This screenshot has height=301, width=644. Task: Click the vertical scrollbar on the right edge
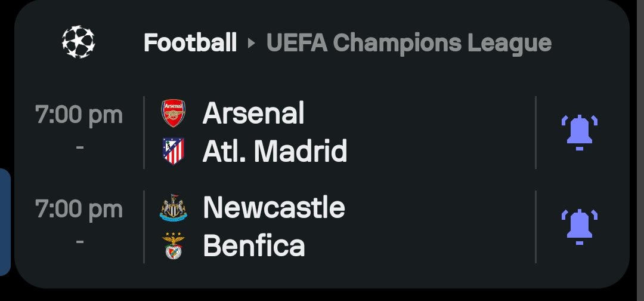click(640, 150)
